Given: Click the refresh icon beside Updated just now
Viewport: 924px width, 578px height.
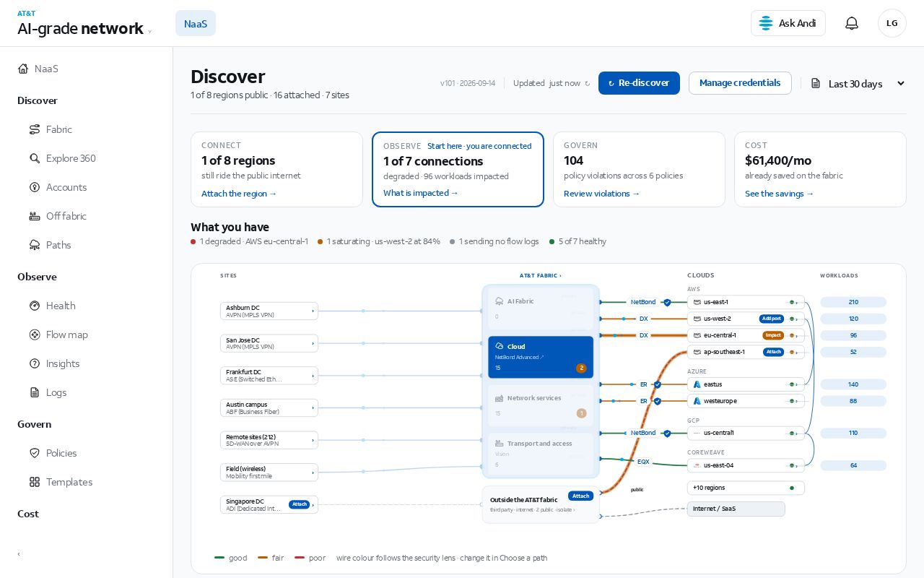Looking at the screenshot, I should pyautogui.click(x=587, y=84).
